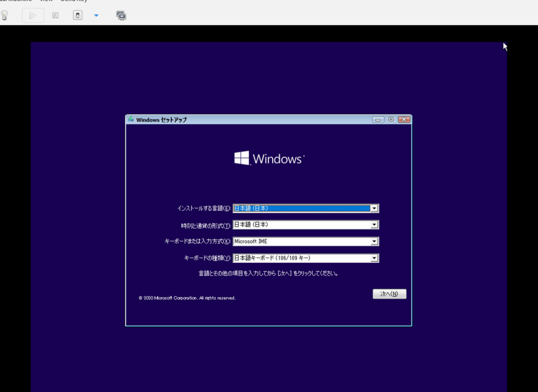Click the Windows セットアップ title bar icon
This screenshot has width=538, height=392.
(x=130, y=119)
